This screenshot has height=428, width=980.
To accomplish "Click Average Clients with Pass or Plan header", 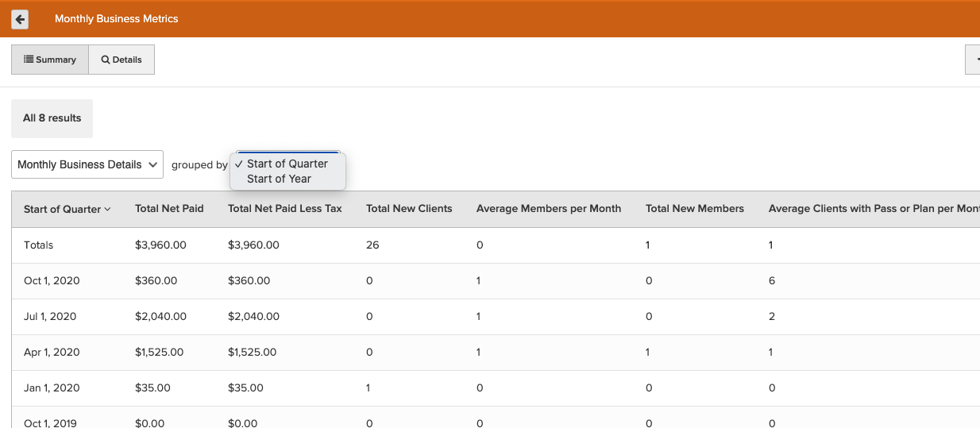I will [872, 209].
